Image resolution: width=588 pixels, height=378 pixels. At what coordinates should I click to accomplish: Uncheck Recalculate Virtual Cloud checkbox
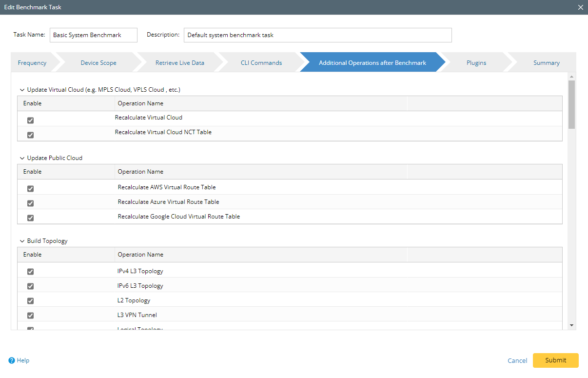click(x=30, y=120)
